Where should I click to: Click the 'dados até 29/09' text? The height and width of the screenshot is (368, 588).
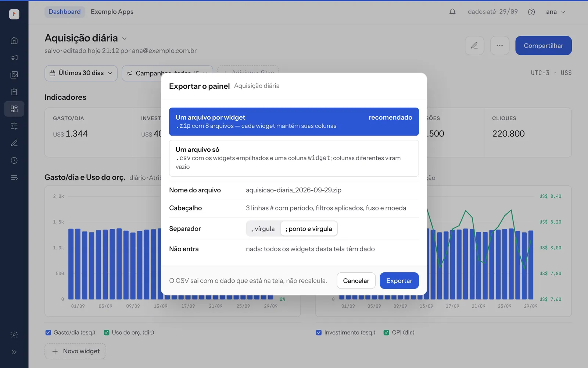click(x=493, y=12)
